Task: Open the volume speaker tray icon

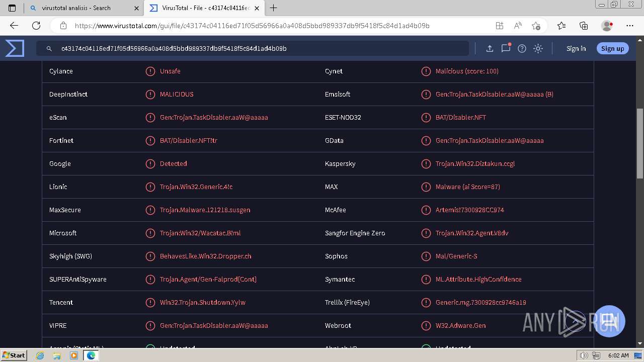Action: pyautogui.click(x=584, y=355)
